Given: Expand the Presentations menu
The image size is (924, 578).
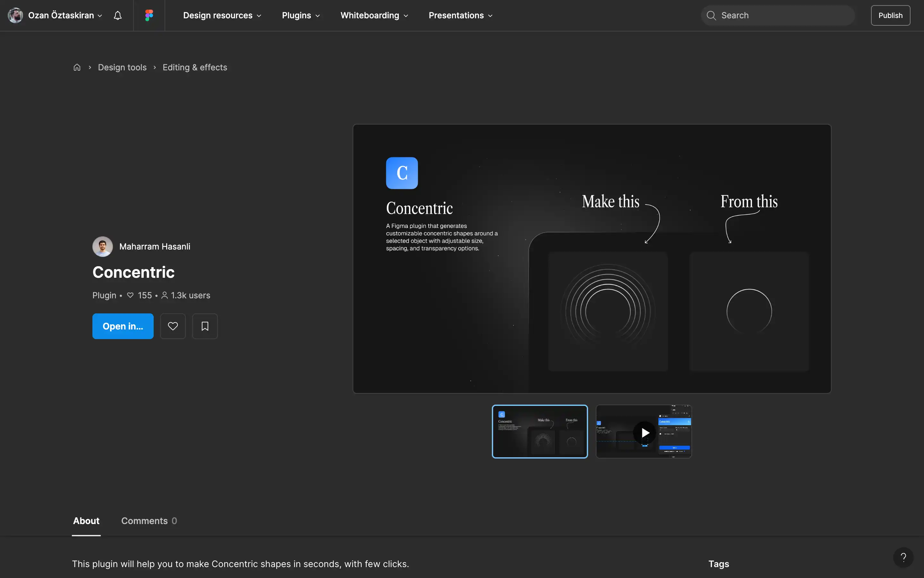Looking at the screenshot, I should (x=460, y=15).
